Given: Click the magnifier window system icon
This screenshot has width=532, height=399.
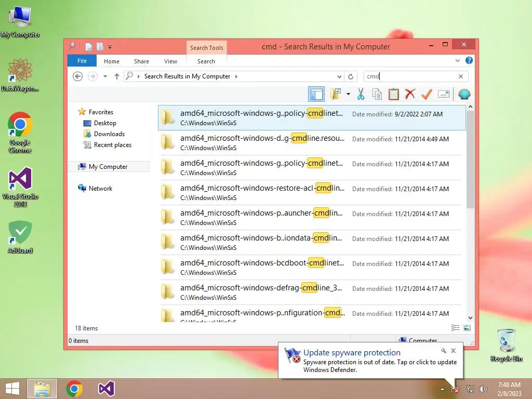Looking at the screenshot, I should click(x=72, y=46).
